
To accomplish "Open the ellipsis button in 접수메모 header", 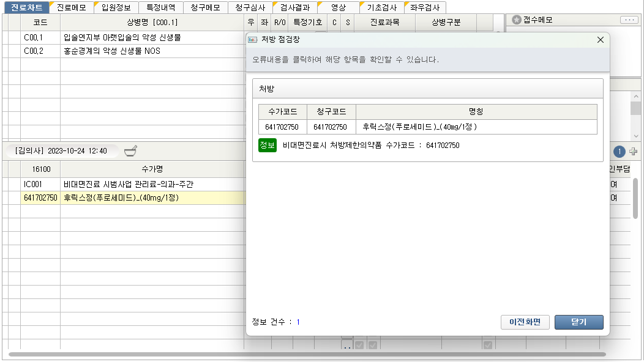I will tap(629, 20).
